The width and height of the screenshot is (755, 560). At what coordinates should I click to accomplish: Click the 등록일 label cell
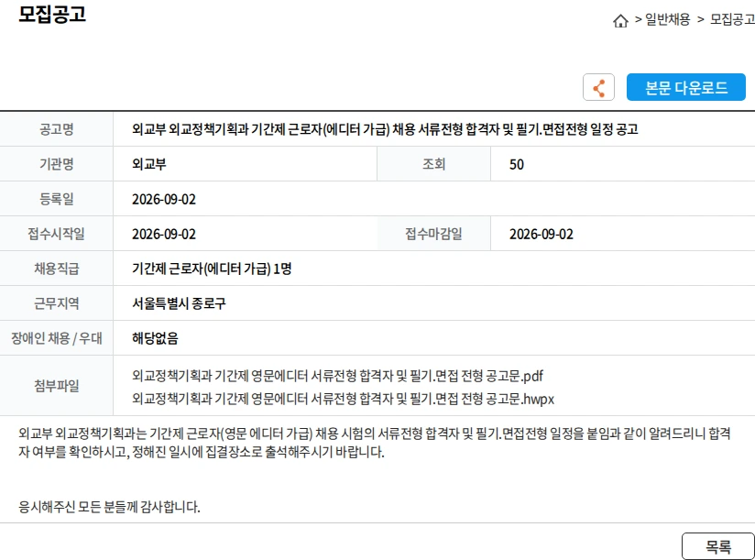coord(56,199)
